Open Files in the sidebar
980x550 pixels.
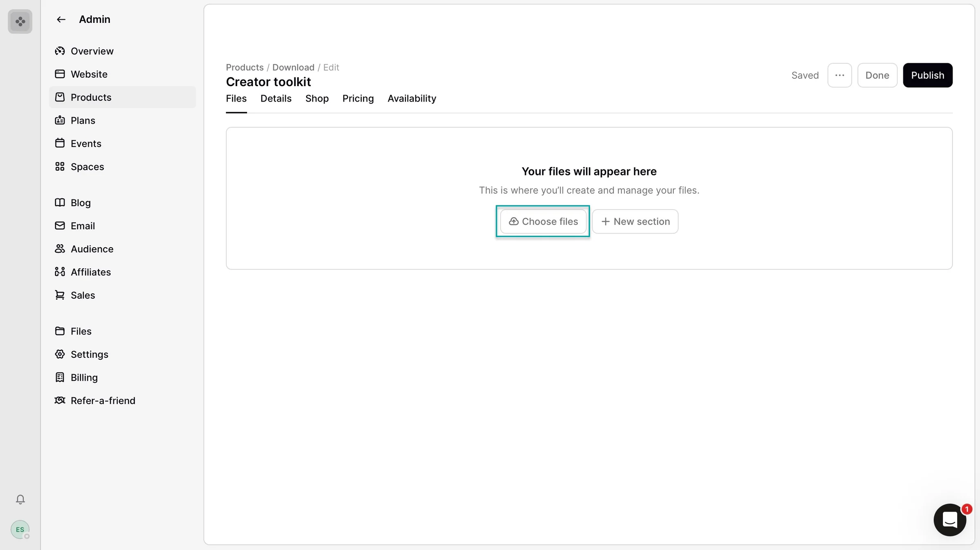122,331
